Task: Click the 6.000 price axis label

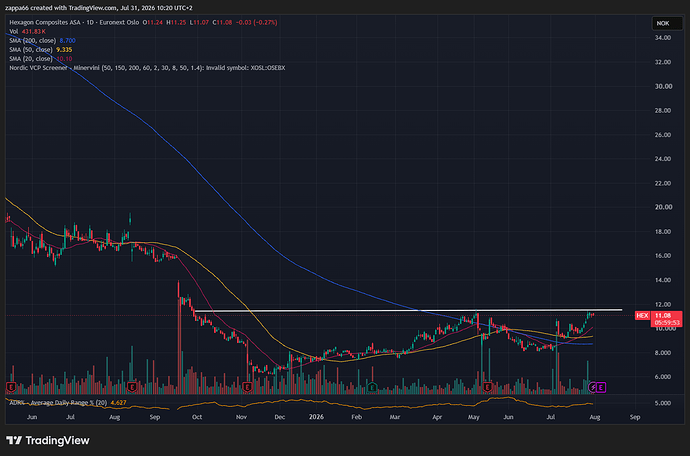Action: click(x=663, y=377)
